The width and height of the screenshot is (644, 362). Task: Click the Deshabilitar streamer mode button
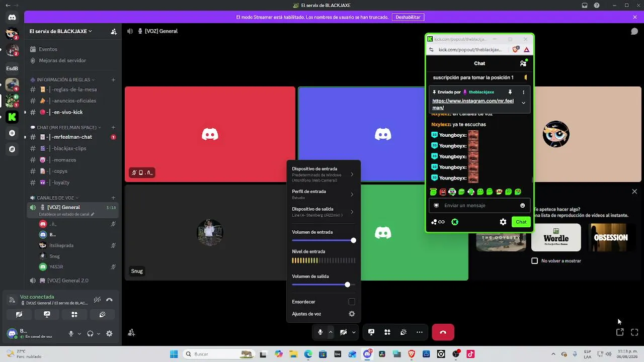point(408,17)
